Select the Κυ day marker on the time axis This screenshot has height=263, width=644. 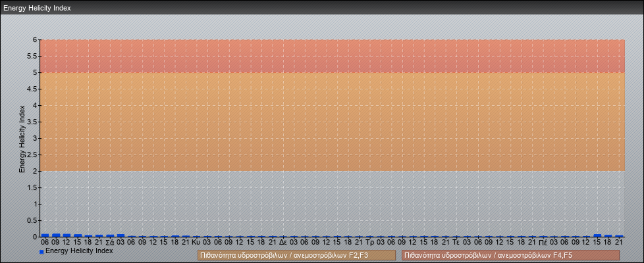(x=196, y=243)
